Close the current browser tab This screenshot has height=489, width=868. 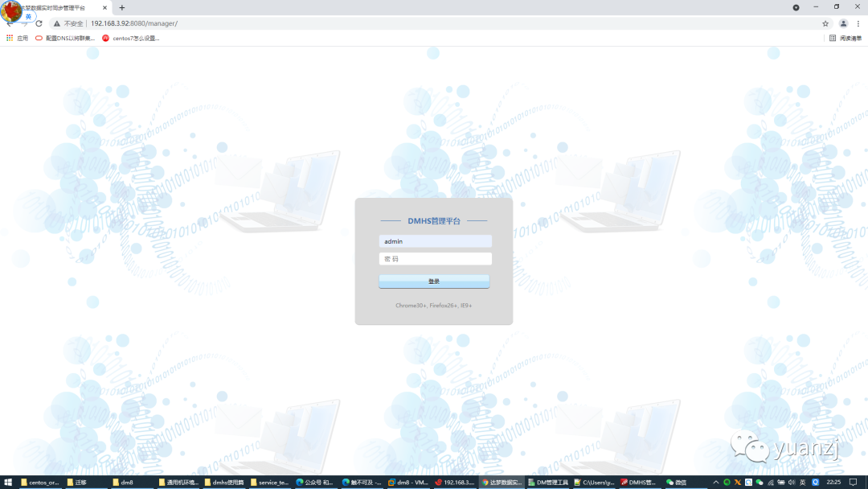[104, 8]
